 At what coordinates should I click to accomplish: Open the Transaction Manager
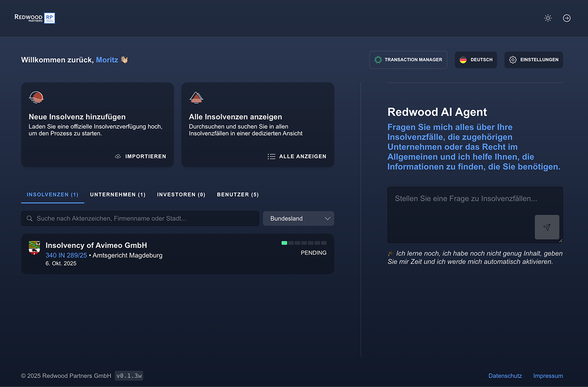(408, 60)
